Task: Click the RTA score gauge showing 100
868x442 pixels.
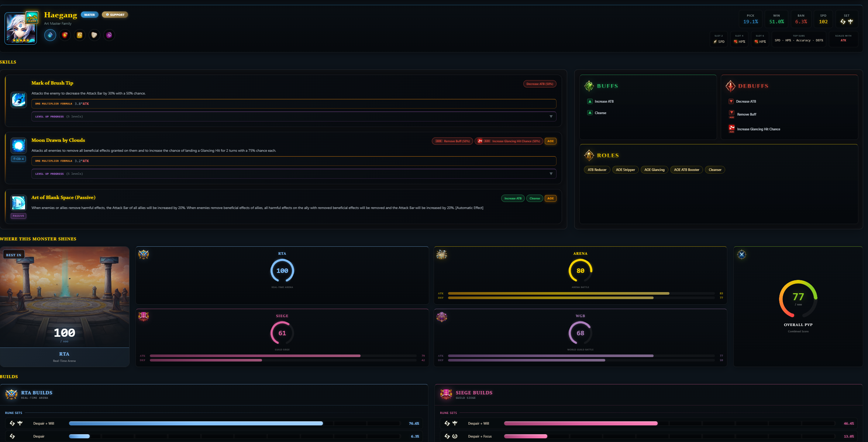Action: click(282, 271)
